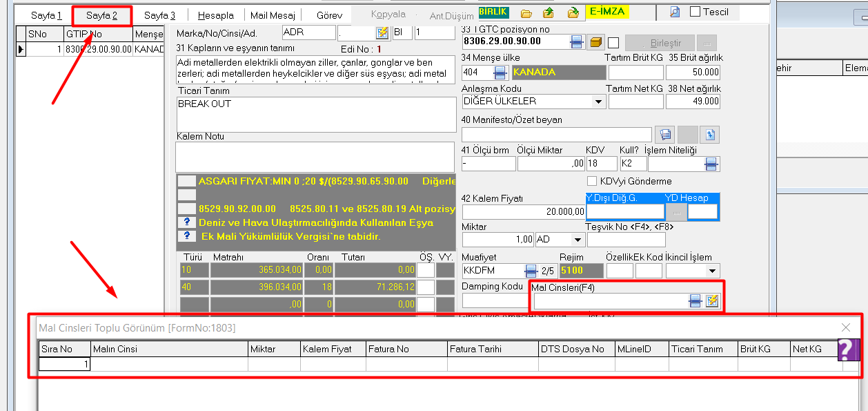Click the 38 Net ağırlık field
Image resolution: width=868 pixels, height=411 pixels.
(x=693, y=102)
